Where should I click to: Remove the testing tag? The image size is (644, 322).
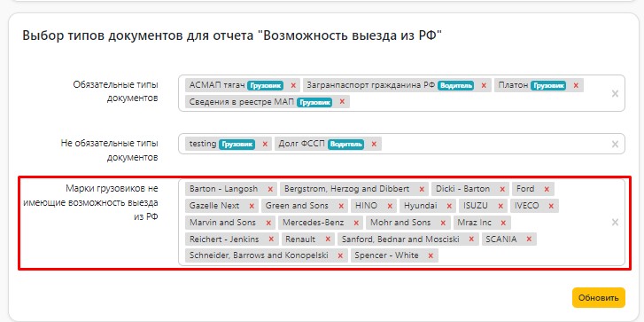[265, 144]
